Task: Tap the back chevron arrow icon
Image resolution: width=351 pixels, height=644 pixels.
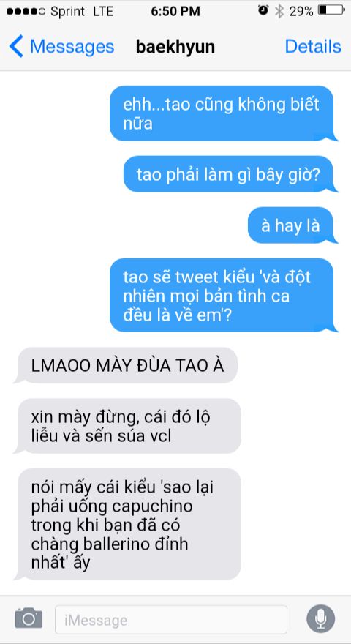Action: (x=16, y=46)
